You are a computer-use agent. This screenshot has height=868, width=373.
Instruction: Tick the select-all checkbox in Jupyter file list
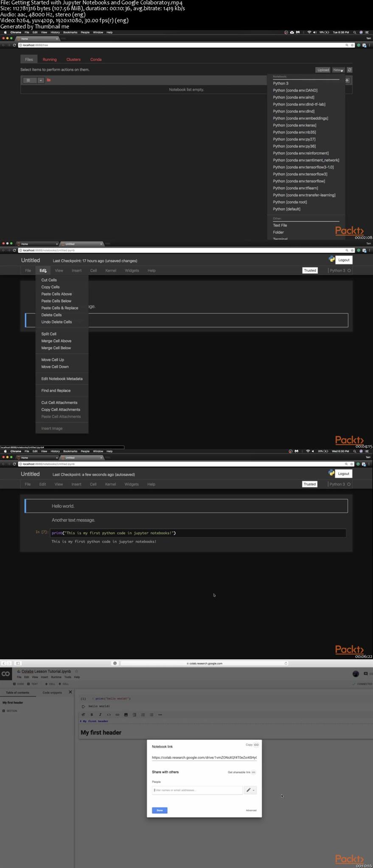(x=28, y=80)
